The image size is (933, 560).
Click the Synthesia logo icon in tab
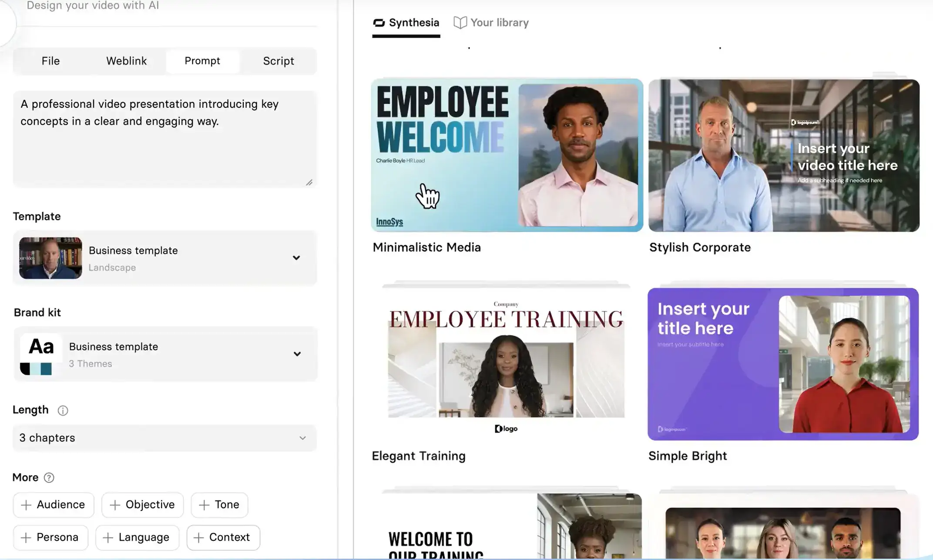[379, 23]
